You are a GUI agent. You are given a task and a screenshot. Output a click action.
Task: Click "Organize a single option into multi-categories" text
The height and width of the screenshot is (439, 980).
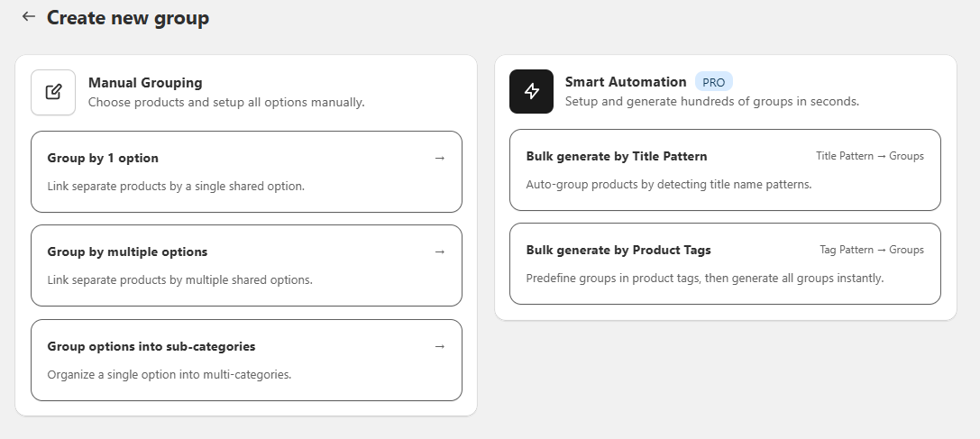169,374
